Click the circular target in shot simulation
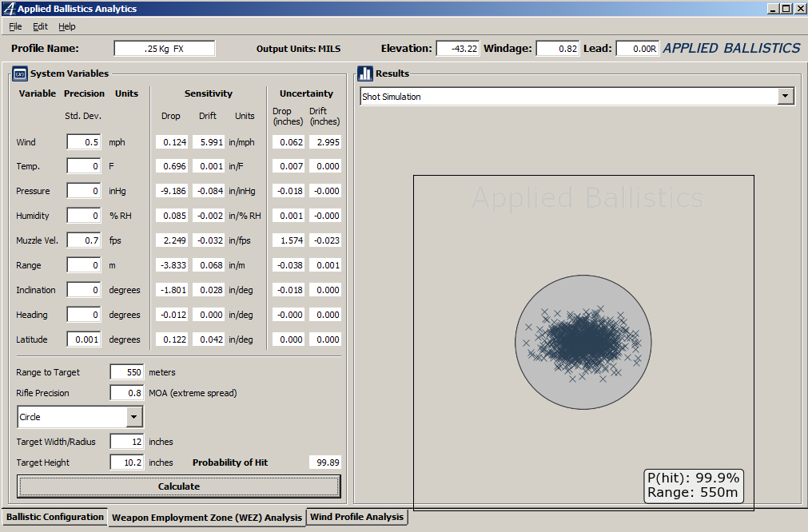Viewport: 808px width, 532px height. [583, 342]
